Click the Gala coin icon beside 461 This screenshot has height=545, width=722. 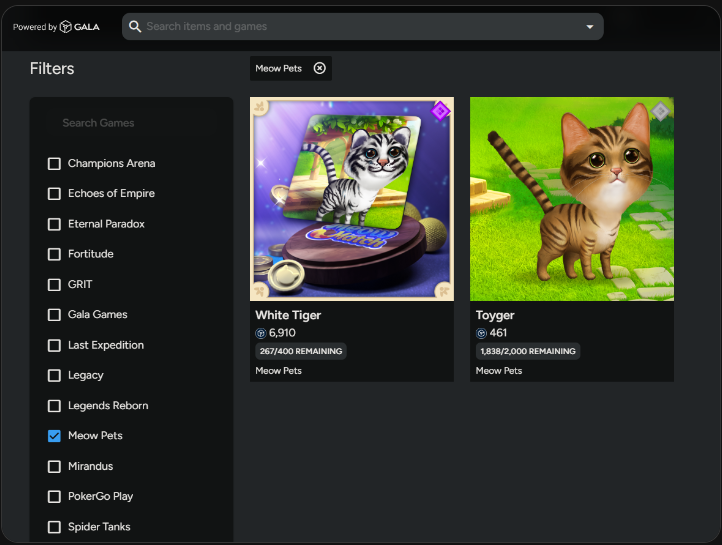(481, 333)
